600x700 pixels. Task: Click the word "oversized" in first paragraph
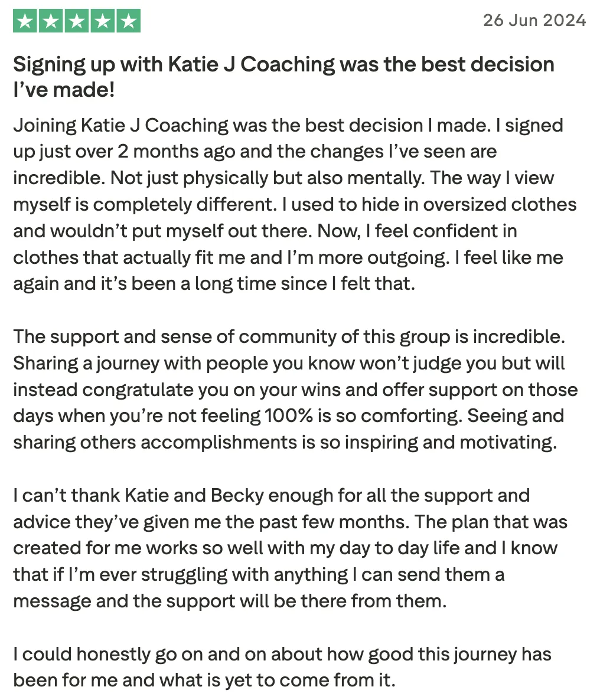pyautogui.click(x=457, y=204)
